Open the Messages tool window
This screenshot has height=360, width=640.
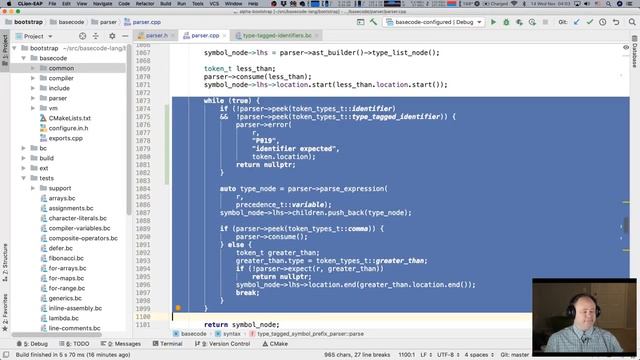click(121, 344)
